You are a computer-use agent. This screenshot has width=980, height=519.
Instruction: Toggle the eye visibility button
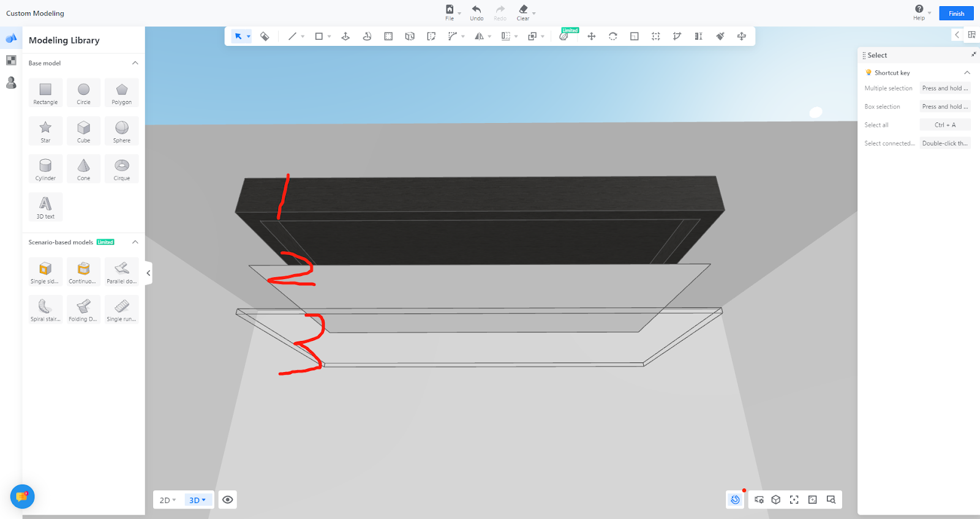228,500
